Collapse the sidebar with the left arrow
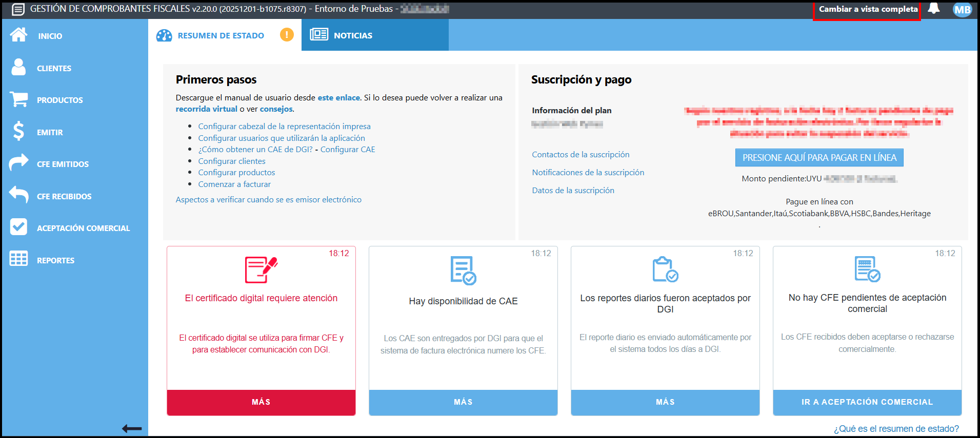 [x=132, y=428]
